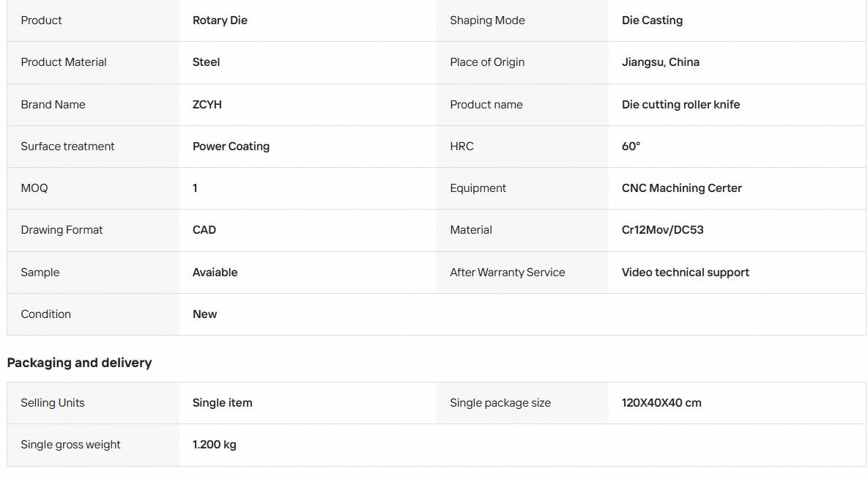Image resolution: width=868 pixels, height=477 pixels.
Task: Click the HRC 60° value
Action: click(x=631, y=147)
